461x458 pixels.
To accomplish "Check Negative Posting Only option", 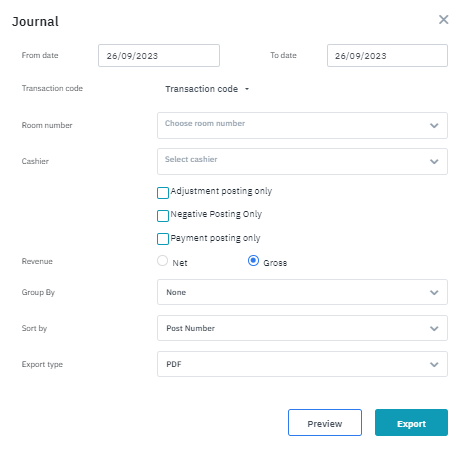I will click(163, 216).
